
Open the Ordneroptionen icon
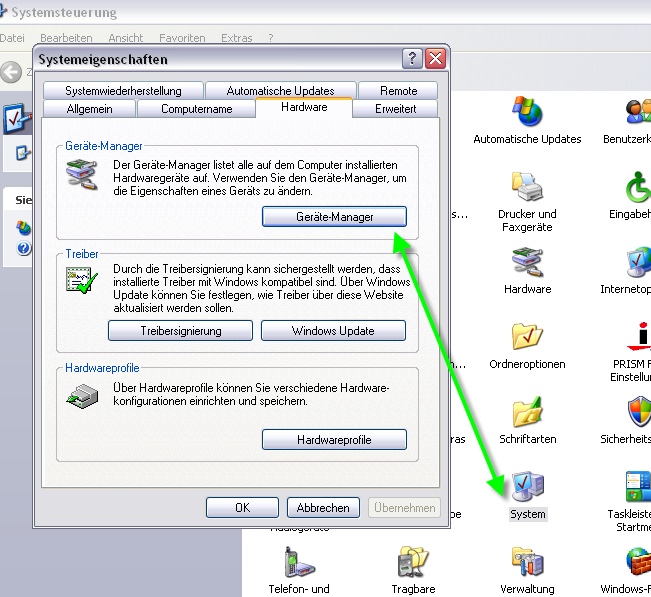pos(527,336)
